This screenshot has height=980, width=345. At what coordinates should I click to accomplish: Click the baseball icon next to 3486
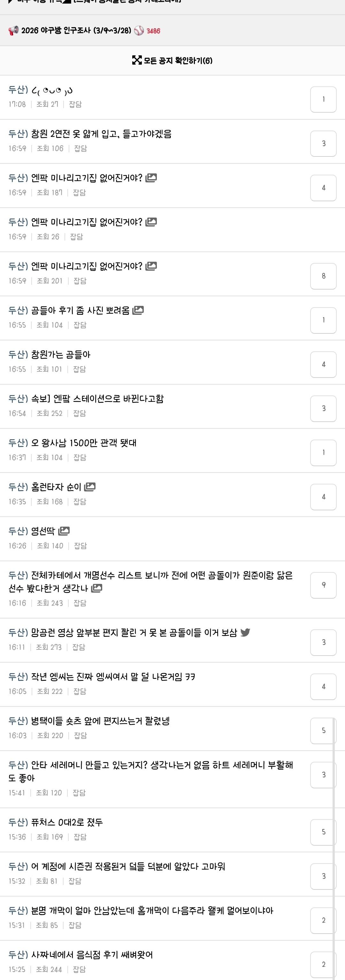pyautogui.click(x=139, y=30)
